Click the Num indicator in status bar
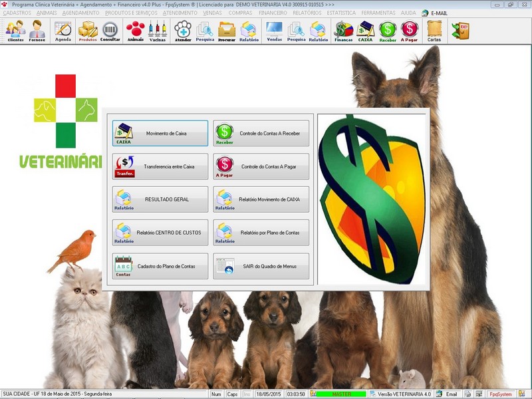532x399 pixels. tap(216, 394)
